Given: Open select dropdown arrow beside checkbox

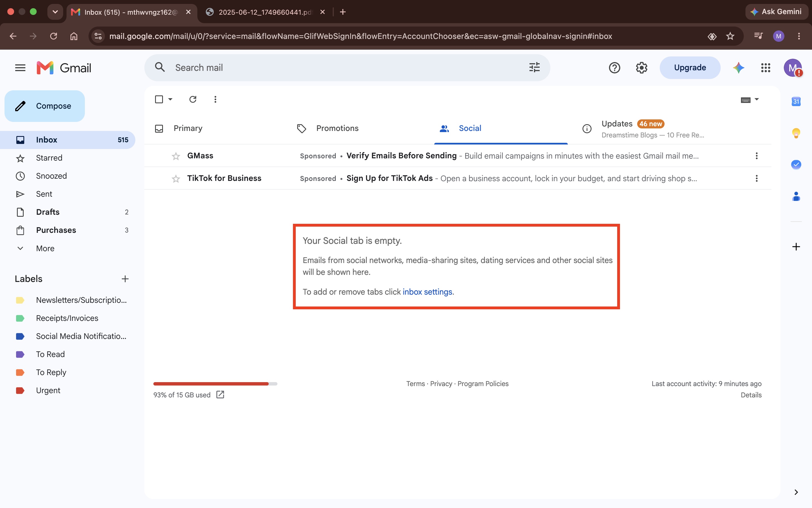Looking at the screenshot, I should (x=170, y=99).
